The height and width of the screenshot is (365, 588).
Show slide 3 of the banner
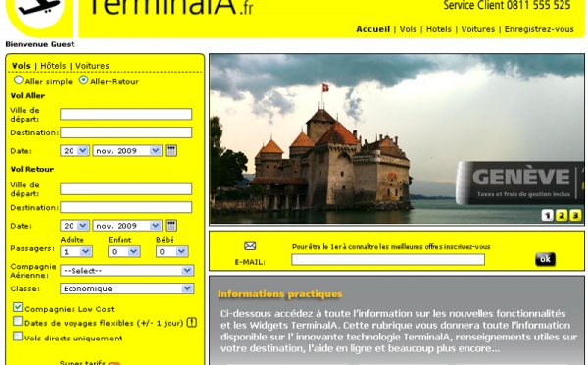575,215
